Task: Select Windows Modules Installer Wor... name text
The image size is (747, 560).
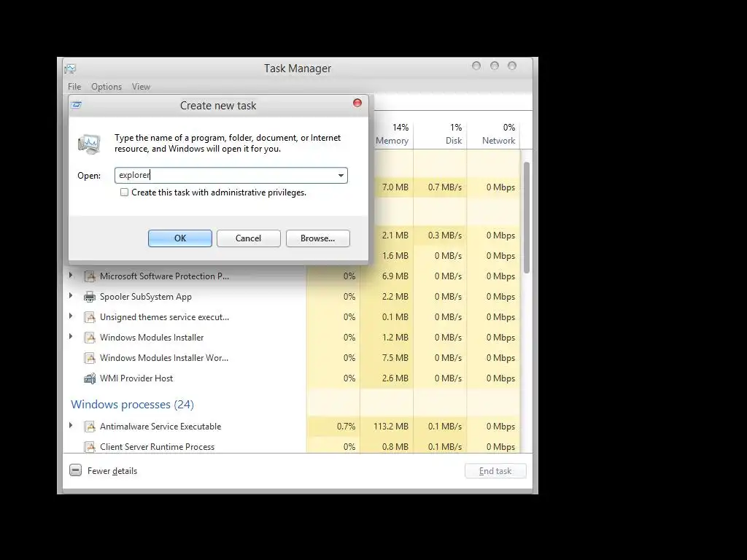Action: coord(164,358)
